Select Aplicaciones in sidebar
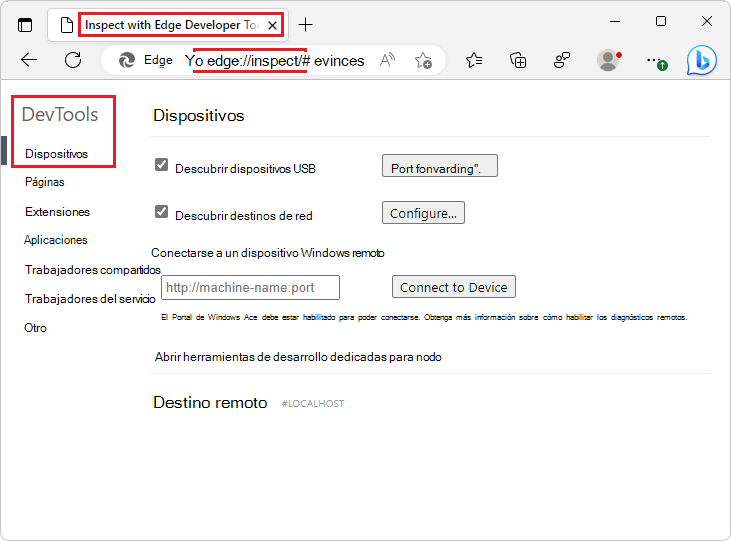Viewport: 731px width, 541px height. point(55,240)
